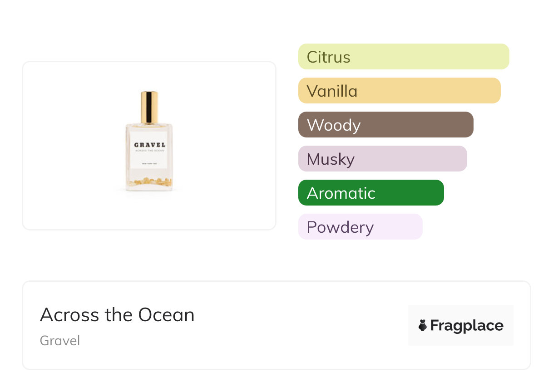Click the bold GRAVEL text on the bottle label

pyautogui.click(x=149, y=145)
